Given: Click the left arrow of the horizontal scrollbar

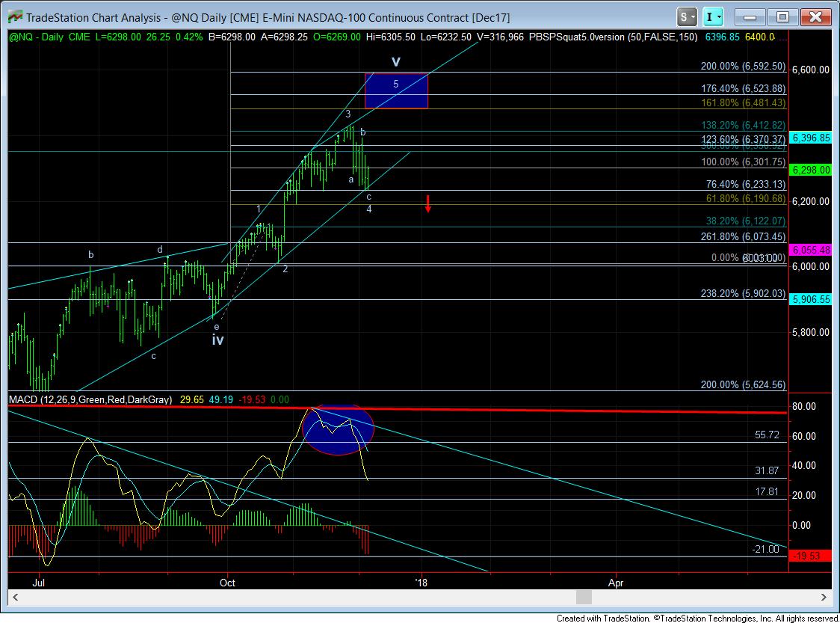Looking at the screenshot, I should click(16, 597).
